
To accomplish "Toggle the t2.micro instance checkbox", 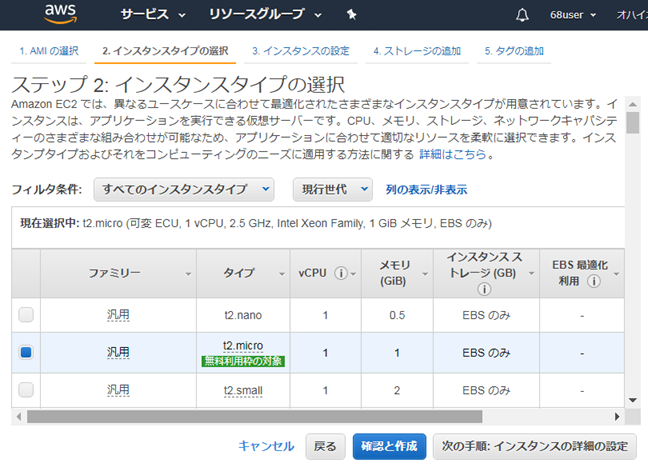I will point(26,352).
